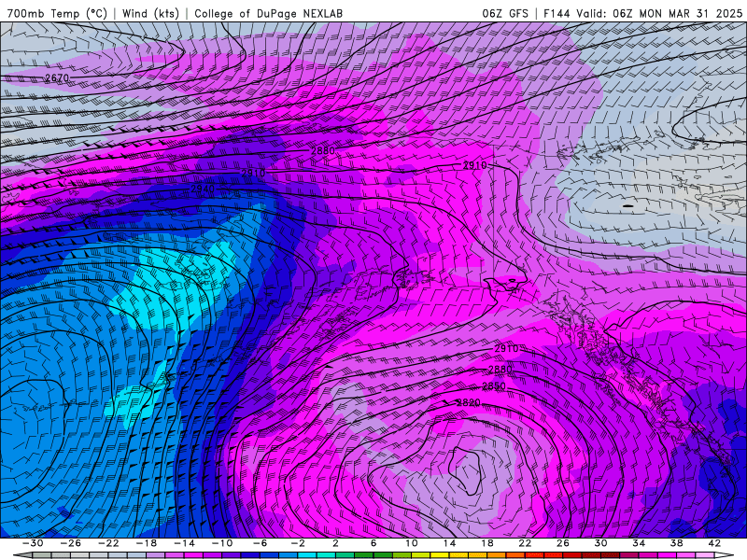Click the -6 color scale label
Image resolution: width=747 pixels, height=560 pixels.
pos(260,543)
